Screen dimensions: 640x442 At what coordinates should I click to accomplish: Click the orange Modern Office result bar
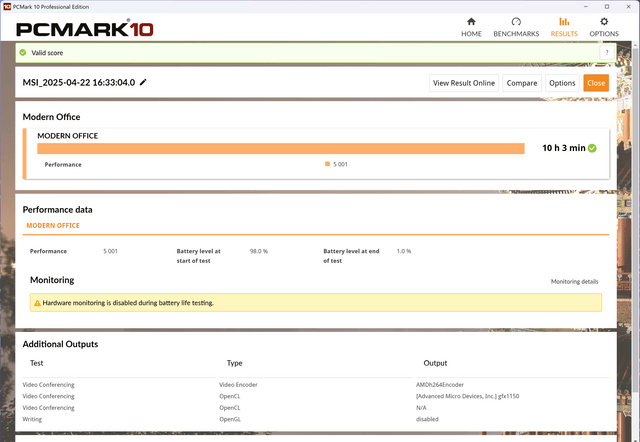point(281,149)
